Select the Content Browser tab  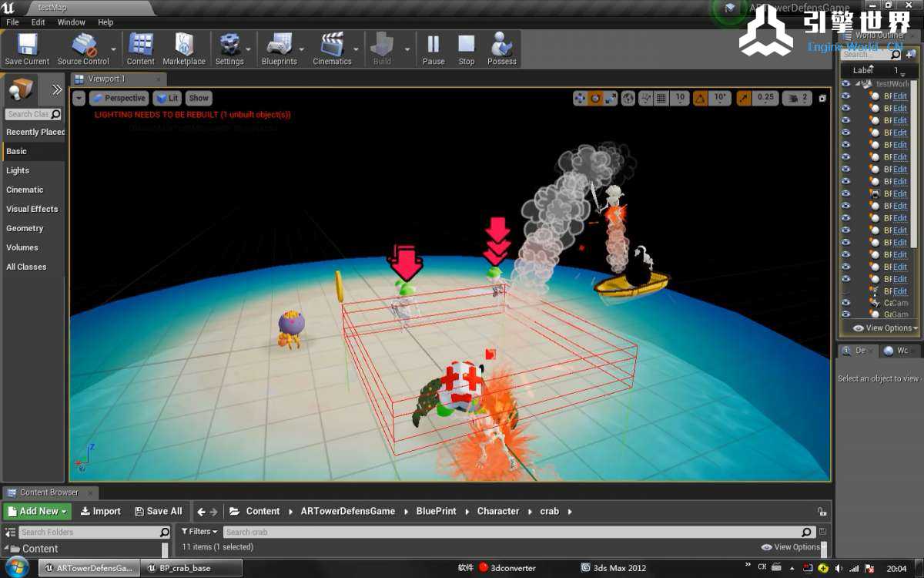49,492
